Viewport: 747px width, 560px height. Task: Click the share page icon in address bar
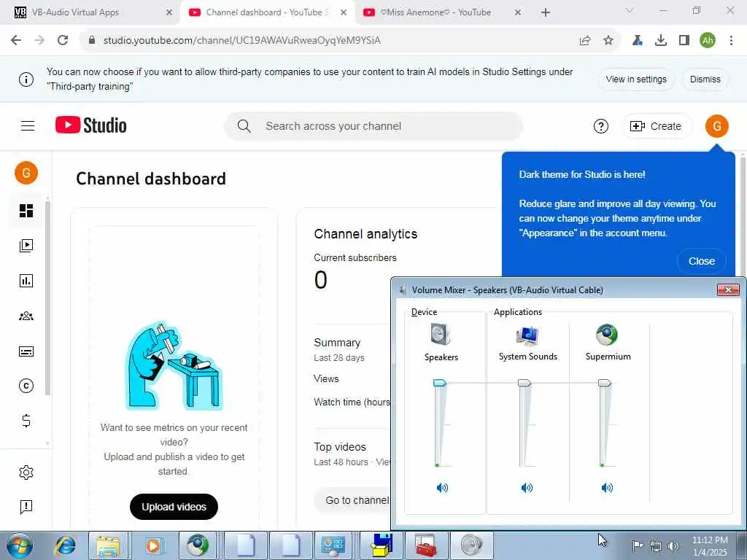(x=584, y=41)
